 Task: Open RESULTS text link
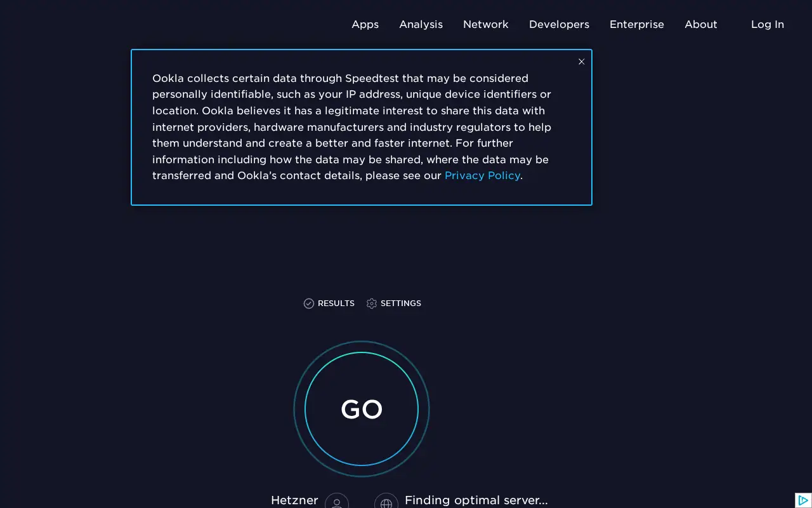click(x=336, y=304)
